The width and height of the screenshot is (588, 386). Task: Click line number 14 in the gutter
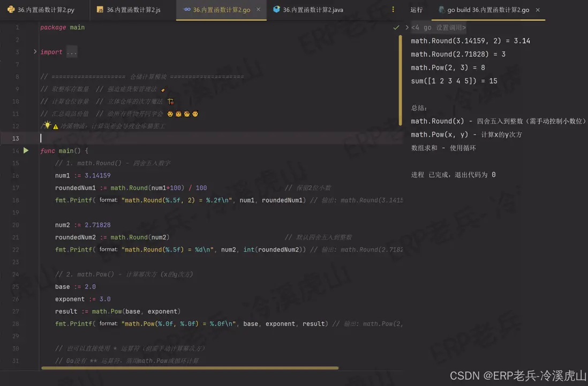(16, 151)
